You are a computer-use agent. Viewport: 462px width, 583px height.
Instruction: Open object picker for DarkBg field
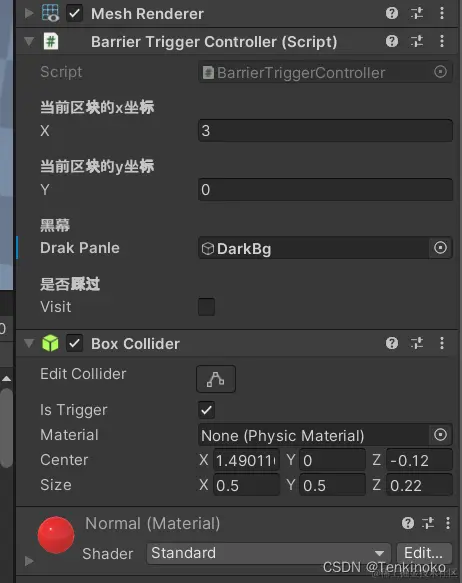440,248
